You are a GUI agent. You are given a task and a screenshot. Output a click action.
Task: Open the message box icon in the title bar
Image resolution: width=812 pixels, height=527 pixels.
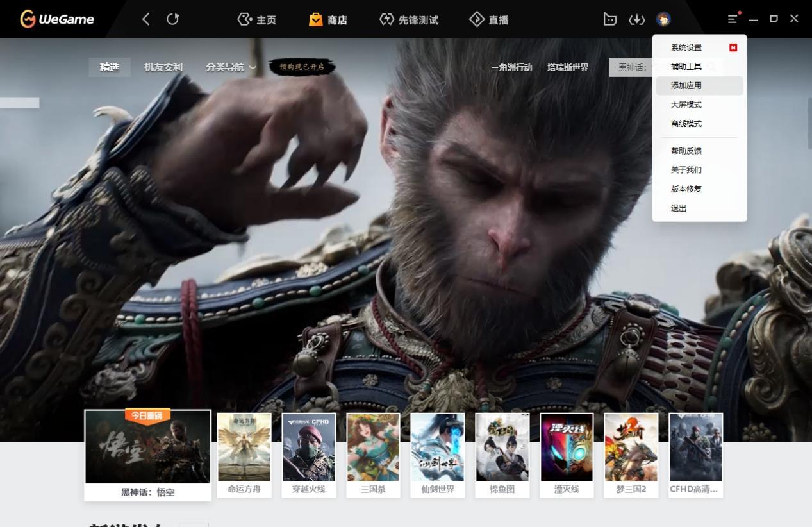coord(610,19)
